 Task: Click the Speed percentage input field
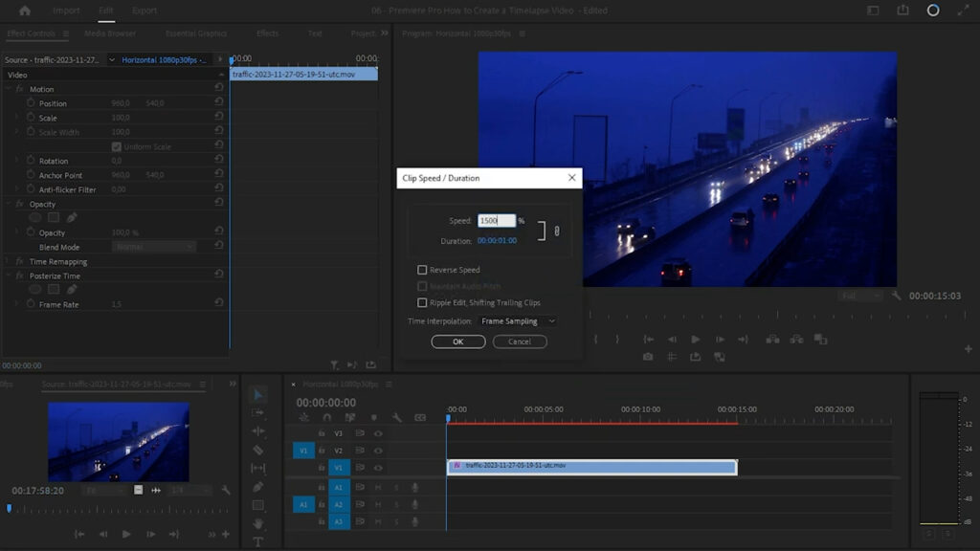click(x=497, y=221)
